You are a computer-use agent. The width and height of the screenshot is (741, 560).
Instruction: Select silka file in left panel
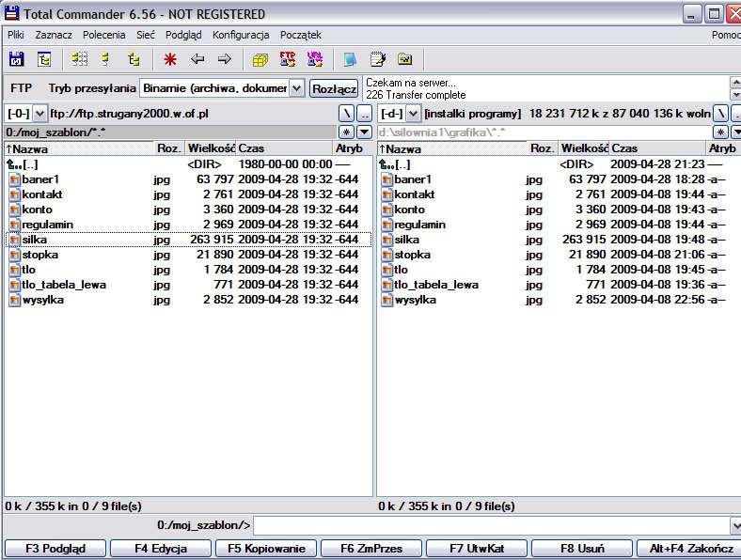[188, 240]
